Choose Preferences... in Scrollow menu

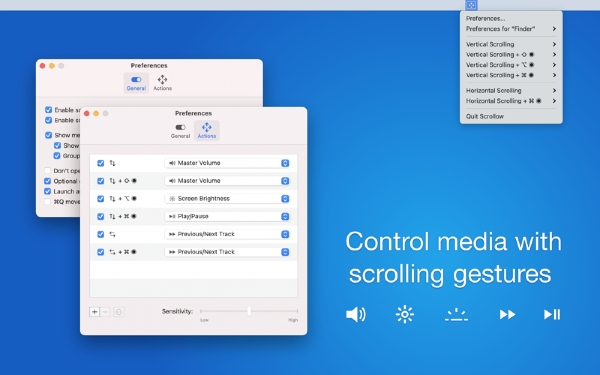pyautogui.click(x=511, y=18)
